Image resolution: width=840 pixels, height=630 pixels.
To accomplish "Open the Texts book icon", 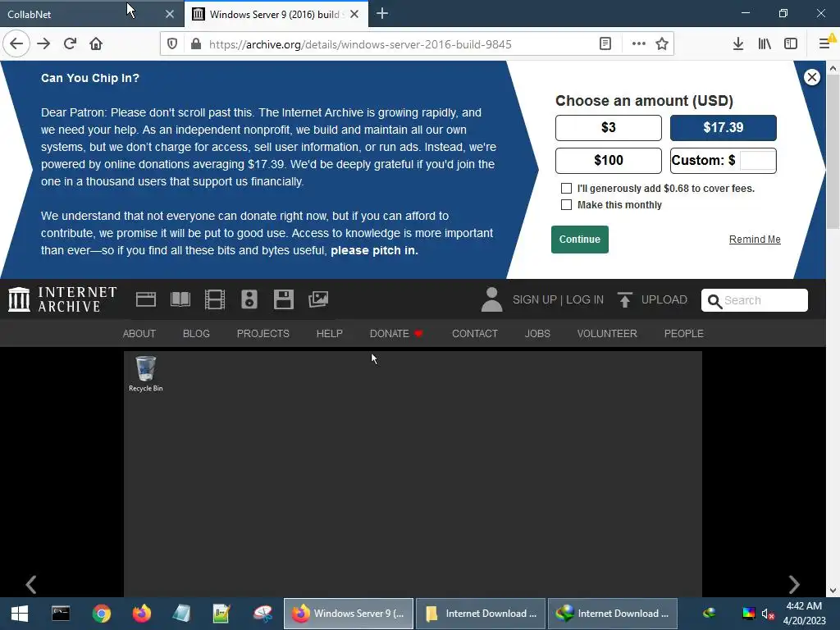I will (x=180, y=299).
